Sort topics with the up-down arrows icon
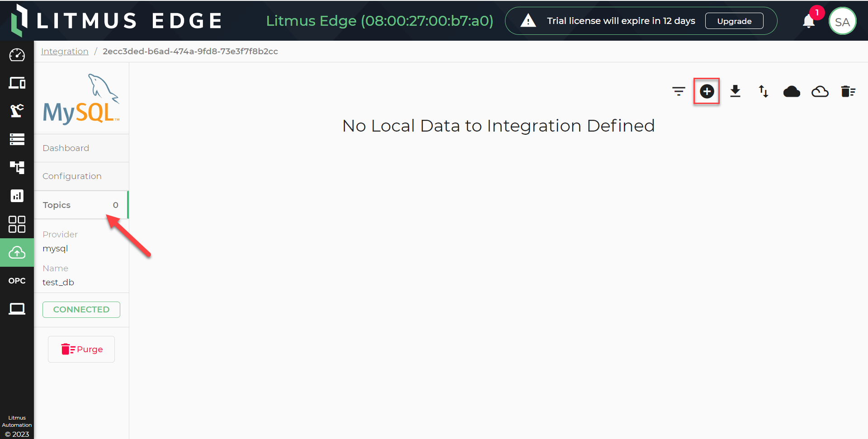 (x=764, y=91)
